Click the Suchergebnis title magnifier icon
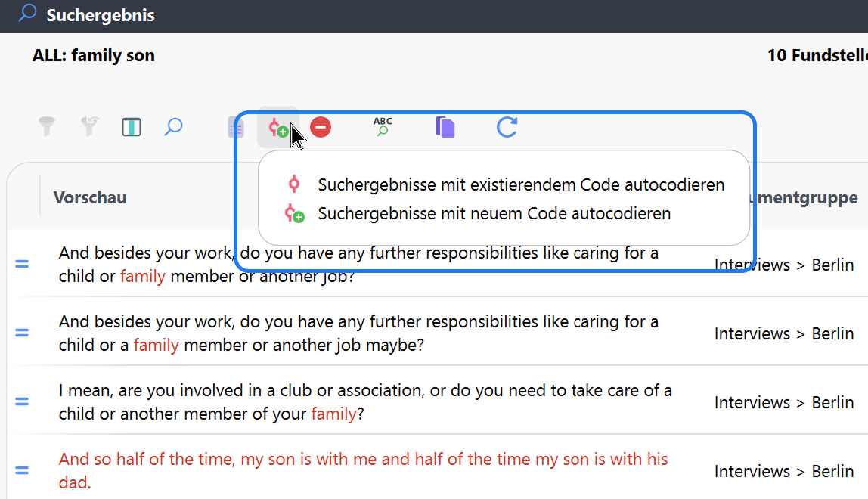This screenshot has width=868, height=499. (x=27, y=14)
